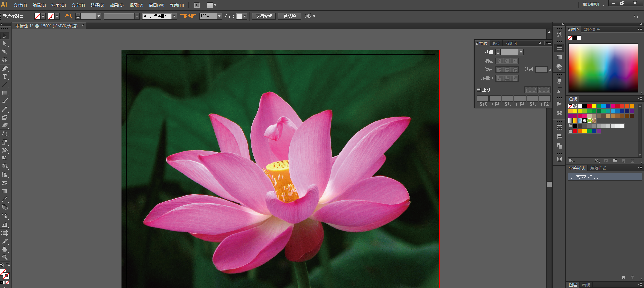Select the Direct Selection tool
The width and height of the screenshot is (644, 288).
pos(5,44)
